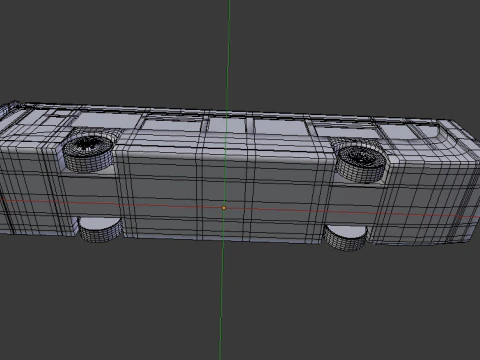Viewport: 480px width, 360px height.
Task: Select the lower-right wheel beneath the bus
Action: coord(345,237)
